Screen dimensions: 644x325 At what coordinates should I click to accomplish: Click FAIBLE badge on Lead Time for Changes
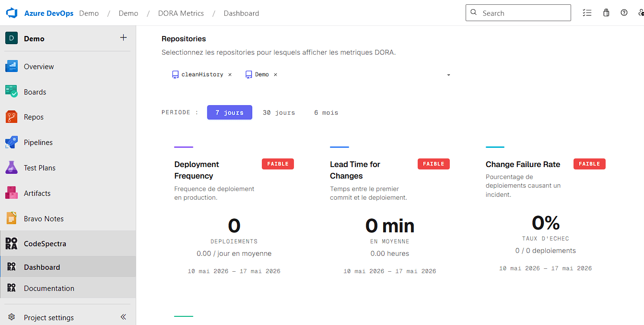coord(433,164)
